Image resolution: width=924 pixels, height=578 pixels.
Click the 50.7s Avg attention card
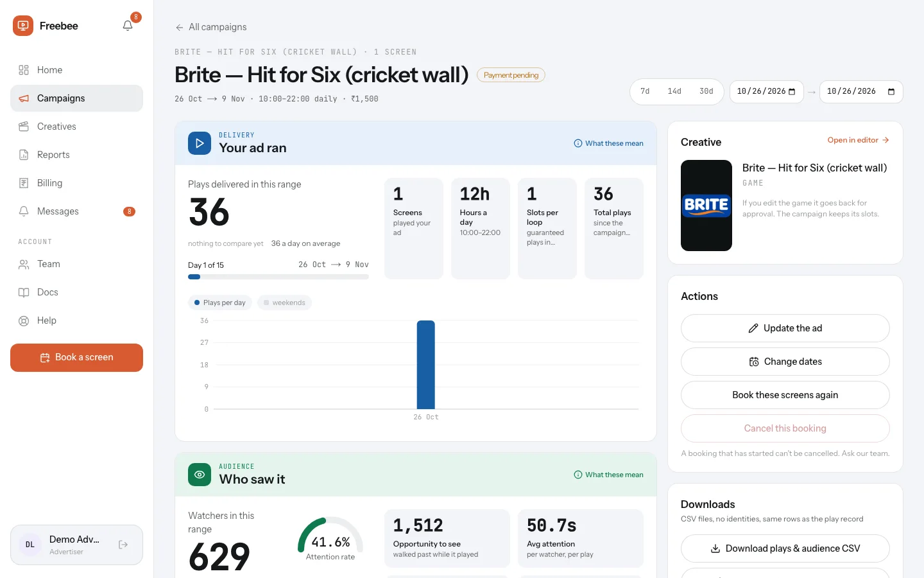click(581, 539)
